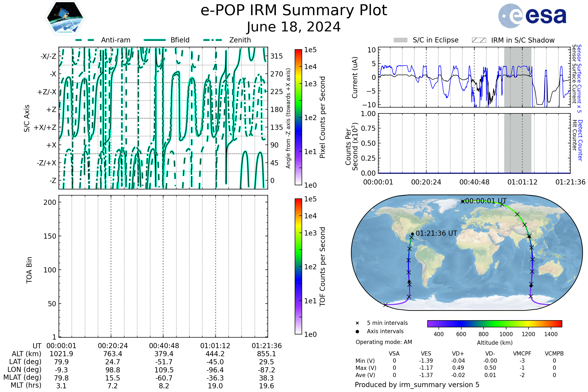Click the IRM in S/C Shadow hatched swatch
The width and height of the screenshot is (588, 392).
[479, 40]
